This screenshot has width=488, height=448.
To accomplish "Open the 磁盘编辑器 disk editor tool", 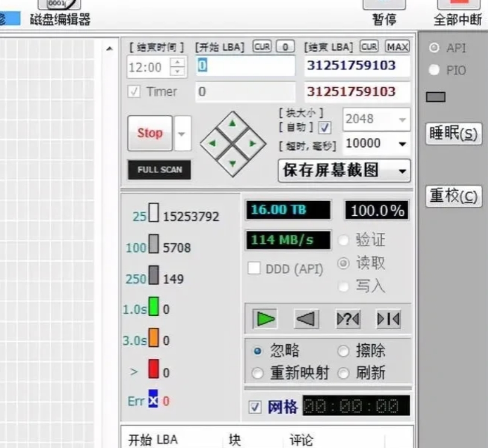I will tap(60, 12).
